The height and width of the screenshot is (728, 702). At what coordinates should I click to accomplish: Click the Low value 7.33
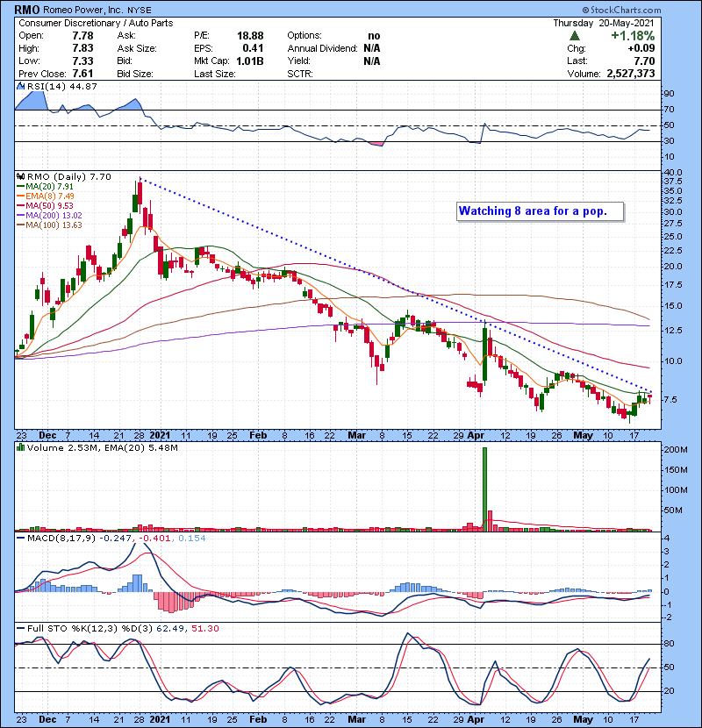(x=82, y=61)
